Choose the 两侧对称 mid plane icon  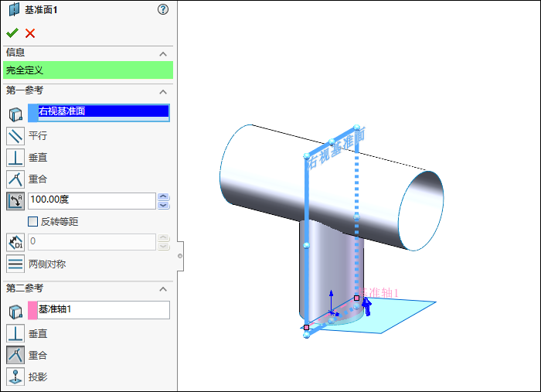point(15,264)
